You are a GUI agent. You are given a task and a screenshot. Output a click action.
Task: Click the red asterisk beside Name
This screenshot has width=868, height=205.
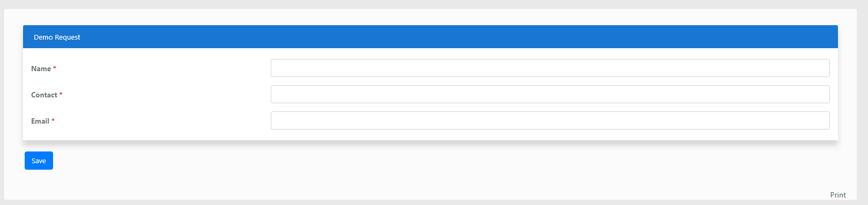[x=55, y=68]
